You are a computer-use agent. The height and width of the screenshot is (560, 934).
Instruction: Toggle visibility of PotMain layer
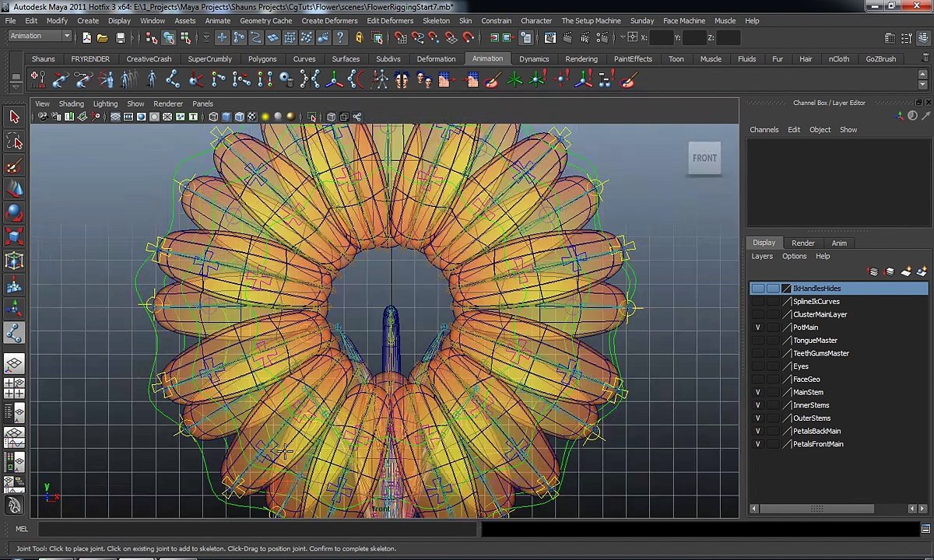coord(757,327)
